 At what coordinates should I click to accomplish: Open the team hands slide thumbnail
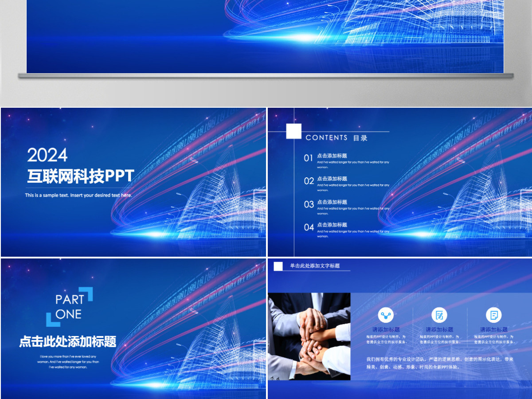400,329
